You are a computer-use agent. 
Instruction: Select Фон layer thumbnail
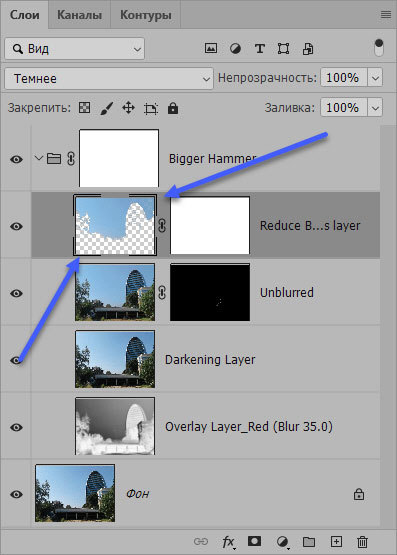pyautogui.click(x=75, y=493)
